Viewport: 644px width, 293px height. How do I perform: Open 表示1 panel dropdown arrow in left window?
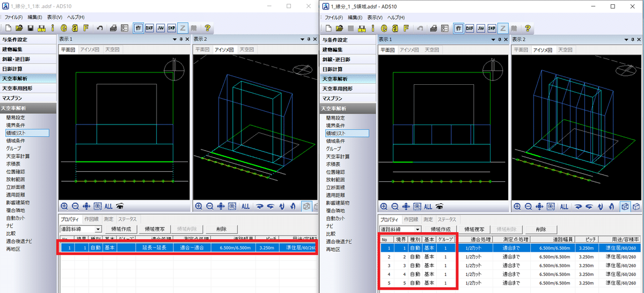174,39
